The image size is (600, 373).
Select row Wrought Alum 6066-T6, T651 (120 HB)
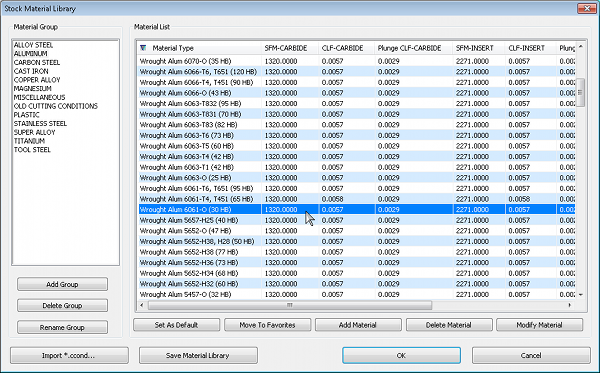coord(356,72)
